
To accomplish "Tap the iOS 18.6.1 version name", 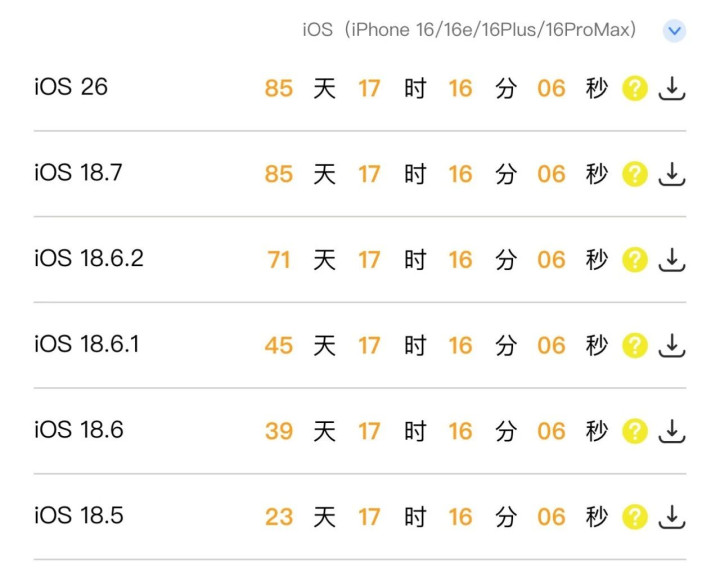I will 87,344.
